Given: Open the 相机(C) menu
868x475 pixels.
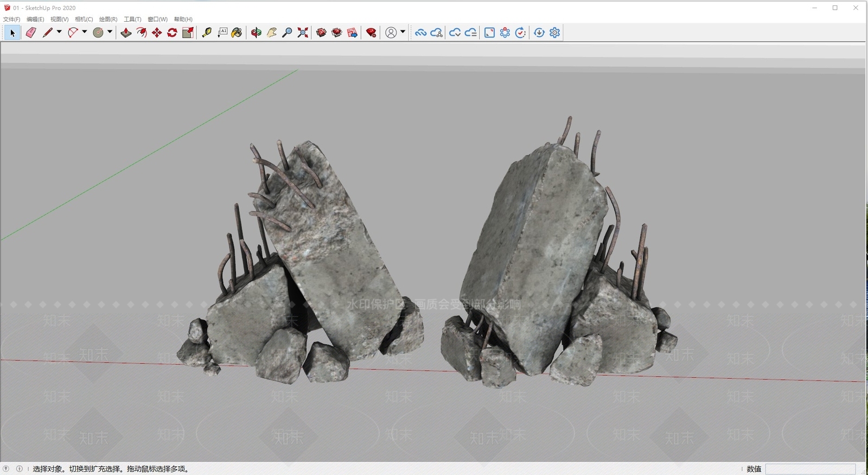Looking at the screenshot, I should tap(84, 19).
